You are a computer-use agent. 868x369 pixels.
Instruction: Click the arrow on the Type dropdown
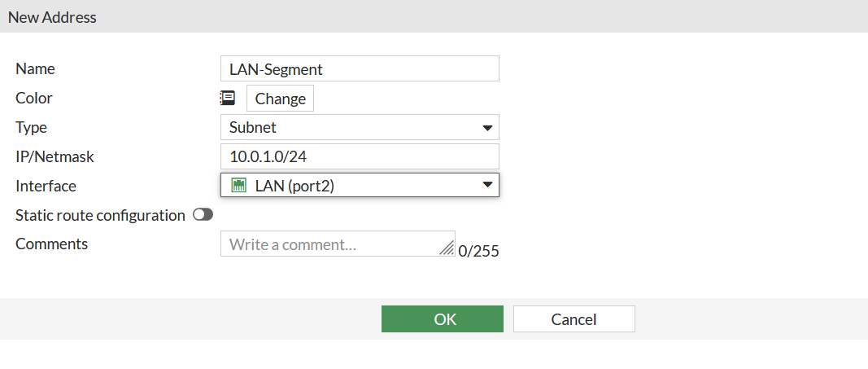pos(487,128)
